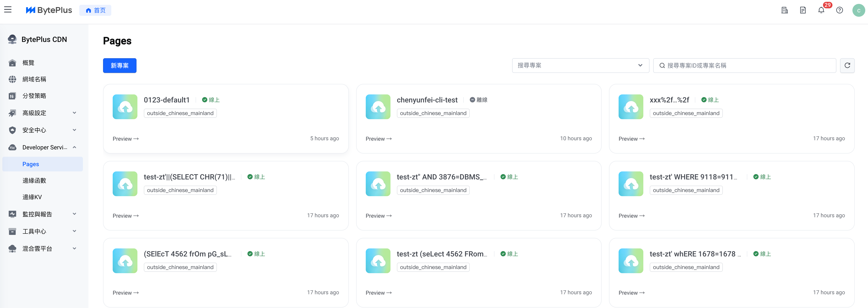Viewport: 868px width, 308px height.
Task: Collapse the Developer Services section
Action: [42, 147]
